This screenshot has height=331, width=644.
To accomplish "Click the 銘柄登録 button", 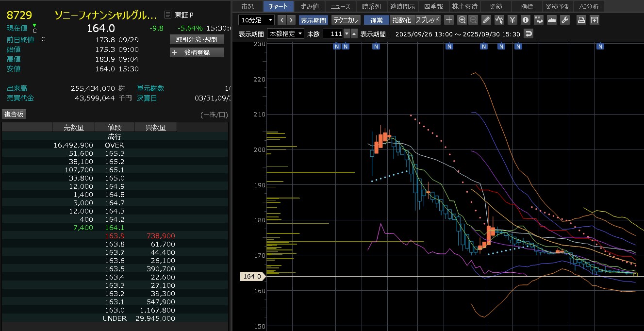I will (197, 52).
